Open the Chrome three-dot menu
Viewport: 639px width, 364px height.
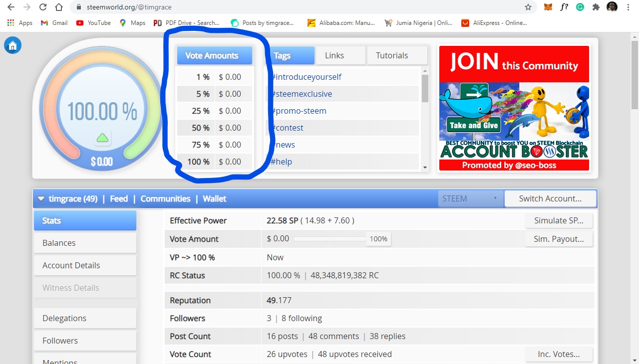pyautogui.click(x=628, y=7)
